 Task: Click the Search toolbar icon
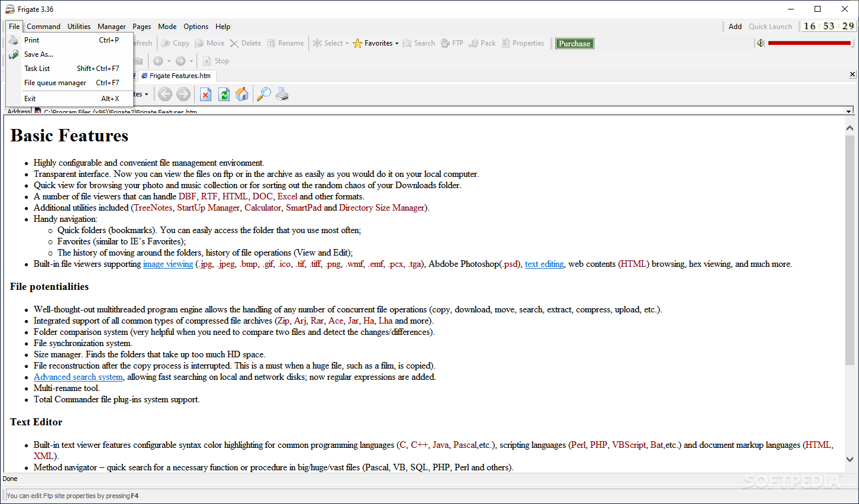click(x=407, y=43)
